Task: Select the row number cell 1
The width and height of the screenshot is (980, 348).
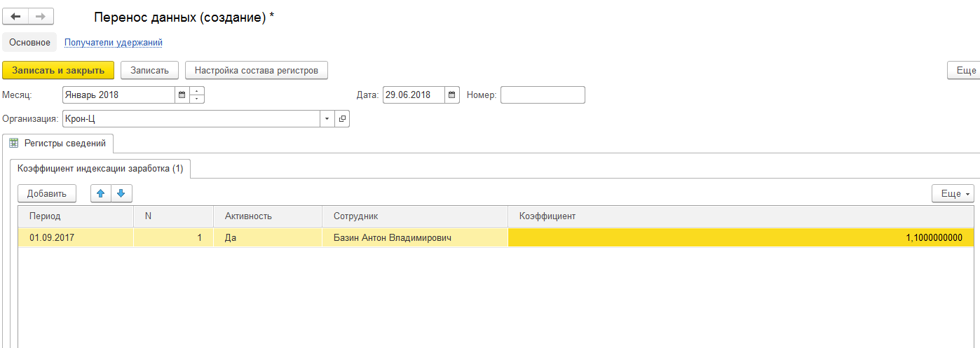Action: 173,237
